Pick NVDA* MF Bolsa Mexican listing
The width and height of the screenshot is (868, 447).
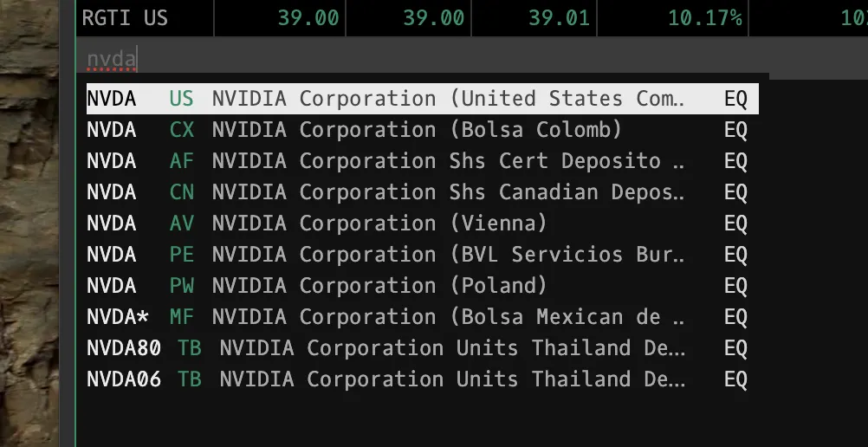(x=423, y=317)
